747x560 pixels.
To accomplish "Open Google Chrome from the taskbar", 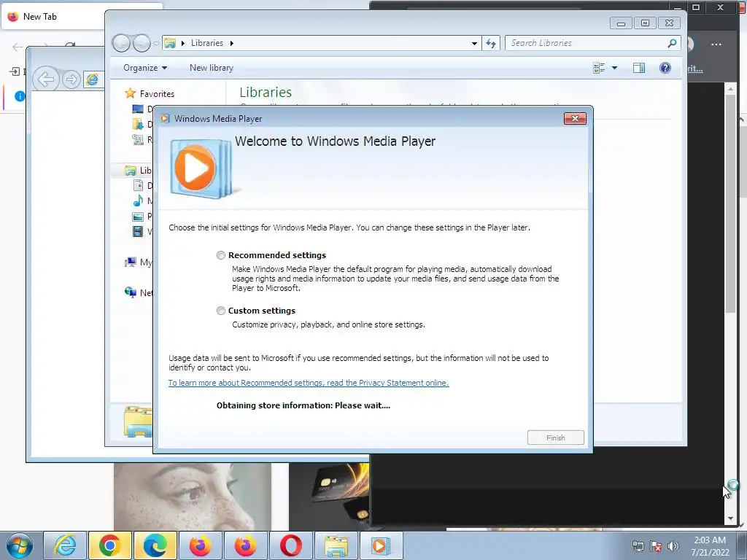I will click(109, 545).
